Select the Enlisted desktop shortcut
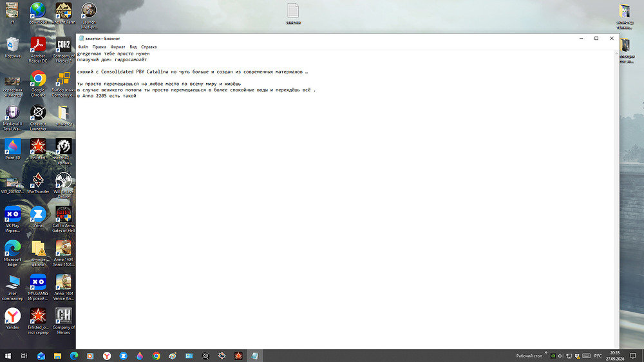Viewport: 644px width, 362px height. 38,149
